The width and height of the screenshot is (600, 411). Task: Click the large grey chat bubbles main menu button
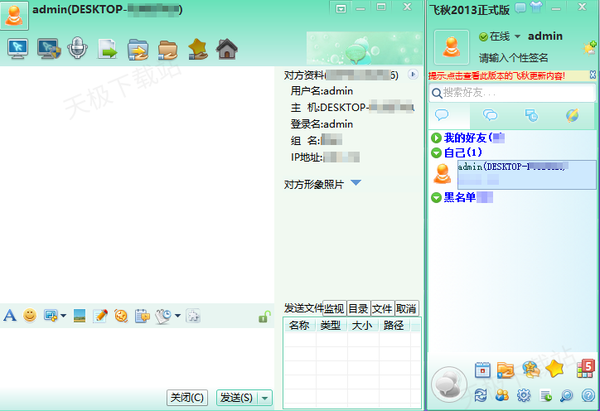point(449,384)
